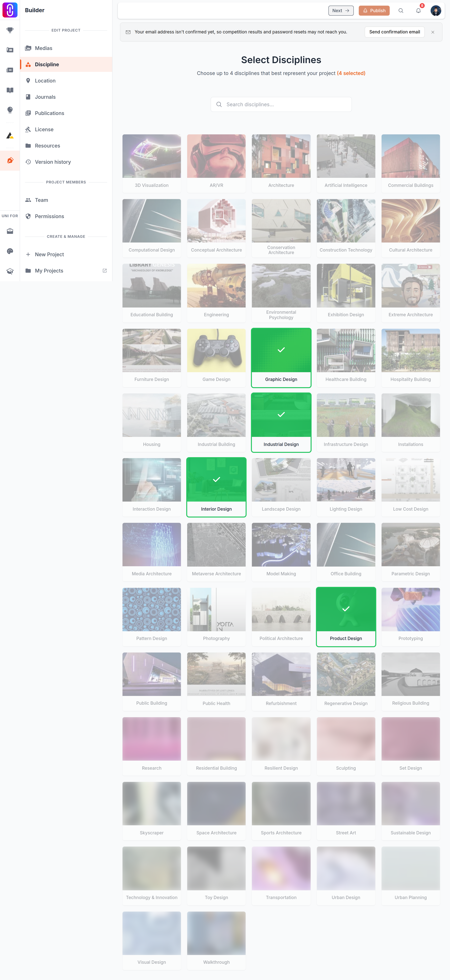Viewport: 450px width, 980px height.
Task: Click the blueprint grid icon in left rail
Action: tap(10, 50)
